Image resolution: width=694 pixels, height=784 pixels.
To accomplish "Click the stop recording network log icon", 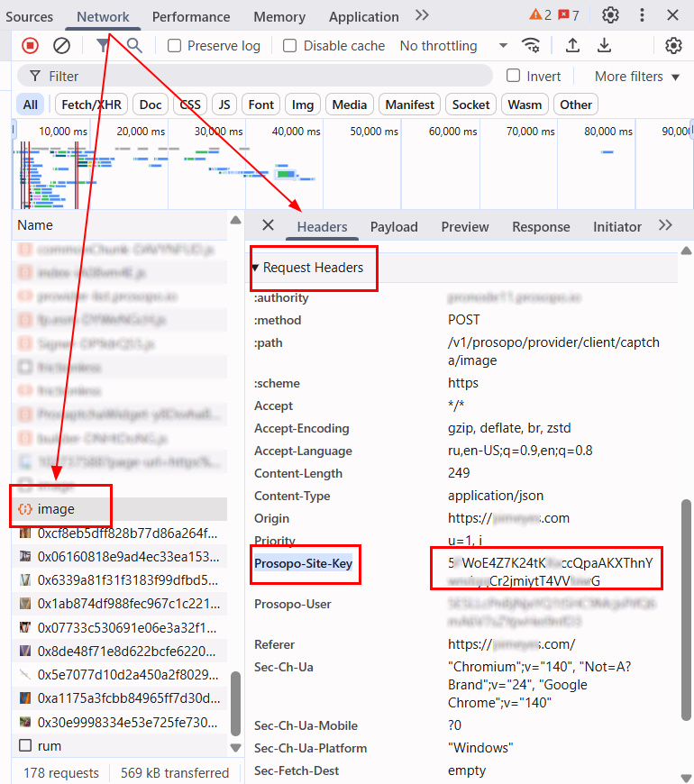I will click(31, 46).
